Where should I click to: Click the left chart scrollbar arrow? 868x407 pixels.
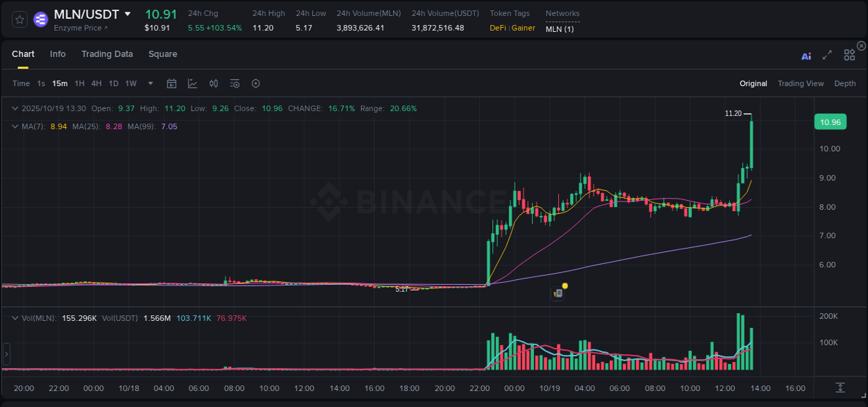point(6,354)
